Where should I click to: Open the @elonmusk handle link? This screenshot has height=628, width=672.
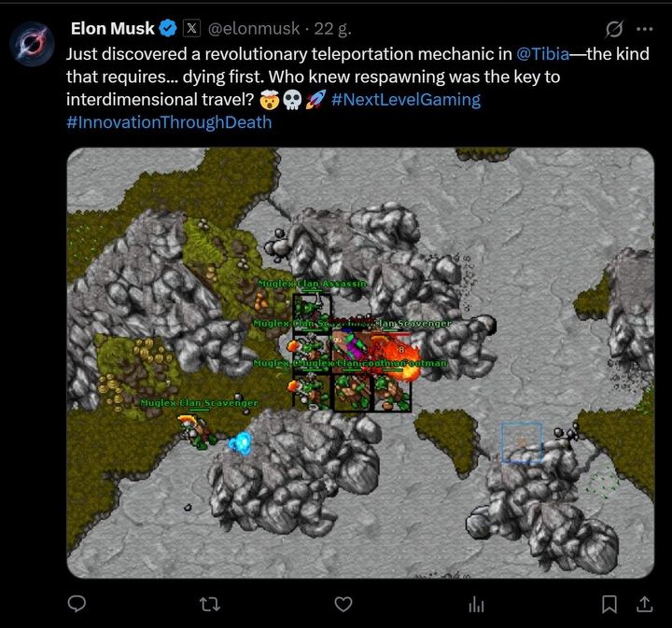[254, 29]
